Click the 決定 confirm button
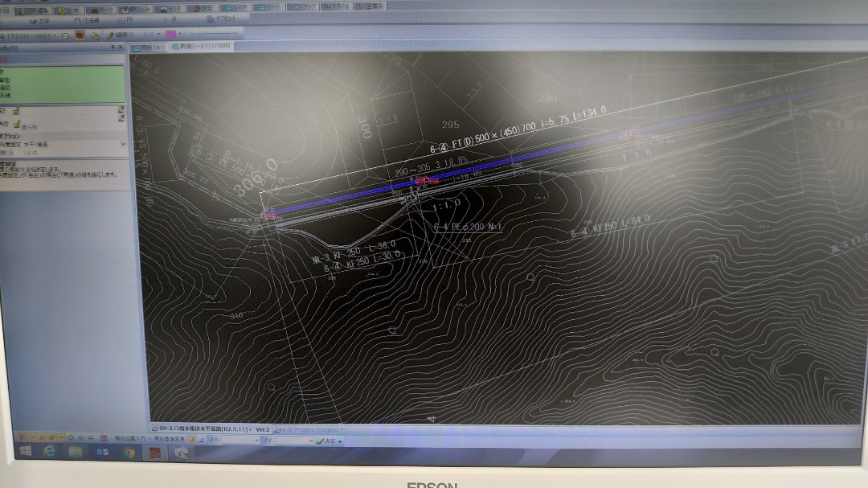This screenshot has height=488, width=868. 326,441
